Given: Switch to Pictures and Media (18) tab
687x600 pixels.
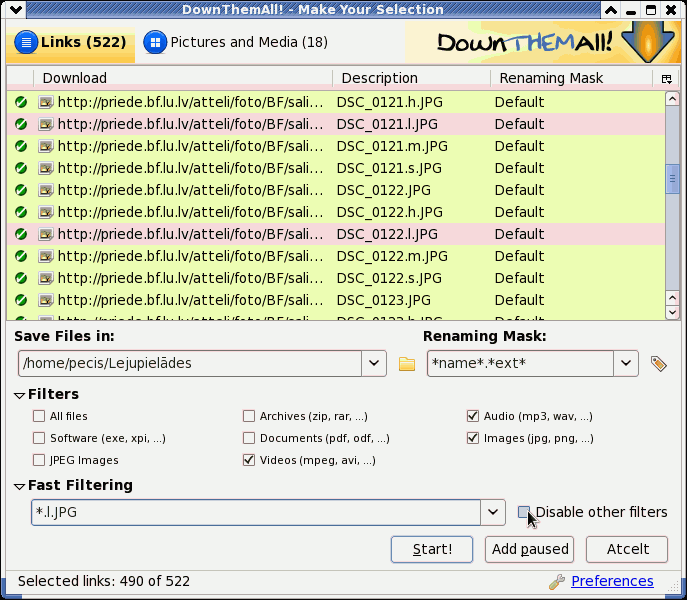Looking at the screenshot, I should pyautogui.click(x=236, y=42).
